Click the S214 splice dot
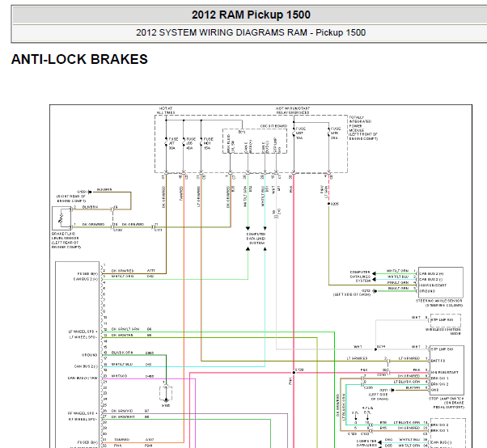 [376, 349]
